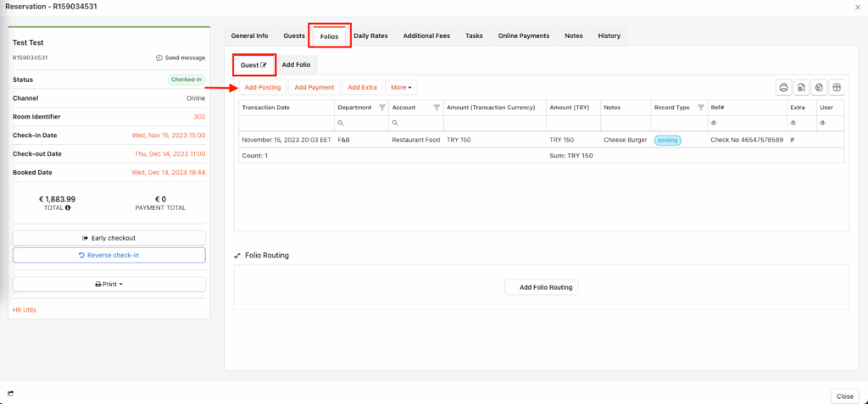This screenshot has height=404, width=868.
Task: Click the Record Type filter funnel icon
Action: [x=700, y=108]
